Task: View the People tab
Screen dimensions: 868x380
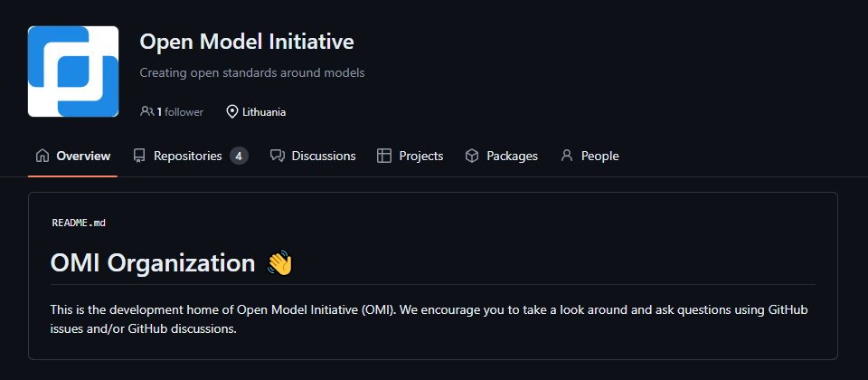Action: coord(590,156)
